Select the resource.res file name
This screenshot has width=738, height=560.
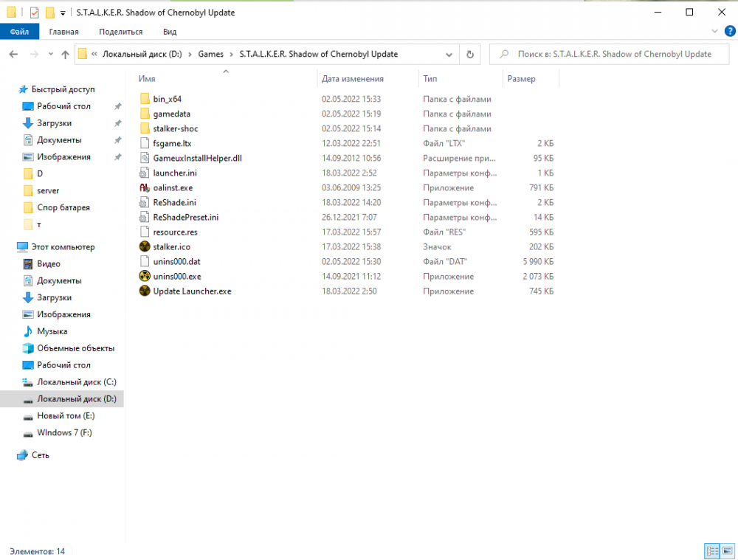coord(175,232)
